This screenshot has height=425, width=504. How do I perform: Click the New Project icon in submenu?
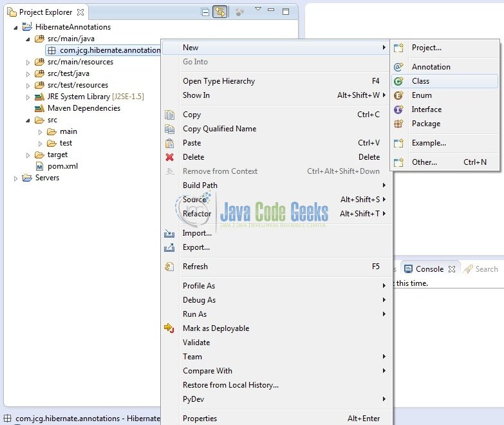(398, 48)
